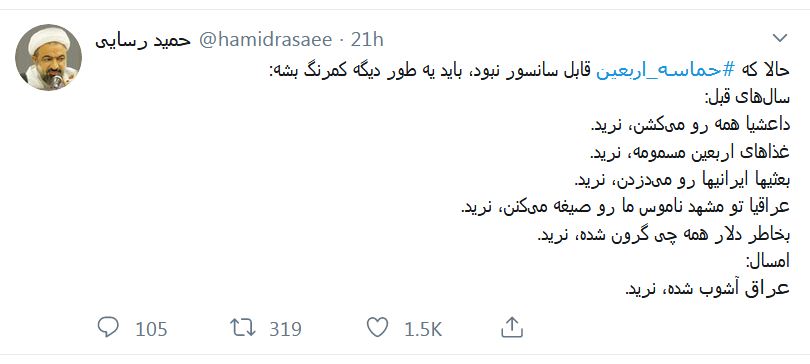Image resolution: width=810 pixels, height=364 pixels.
Task: Visit the profile via name حمید رسایی
Action: (x=143, y=41)
